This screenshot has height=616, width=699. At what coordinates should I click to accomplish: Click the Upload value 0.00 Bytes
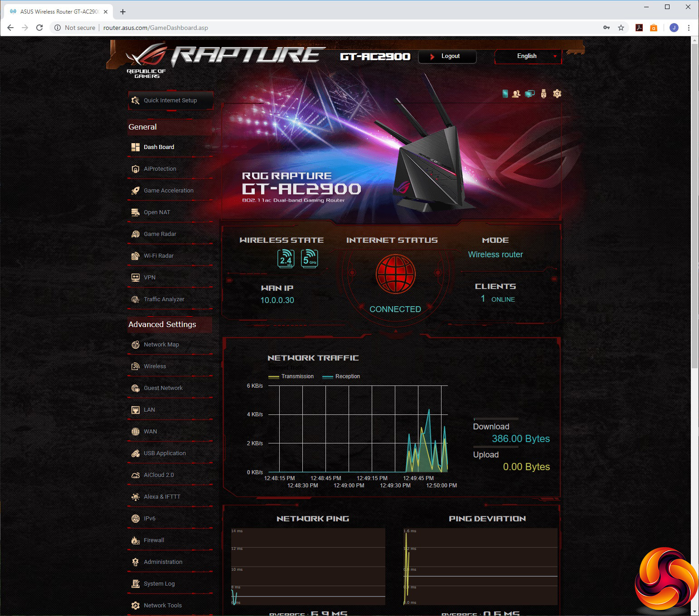[526, 467]
